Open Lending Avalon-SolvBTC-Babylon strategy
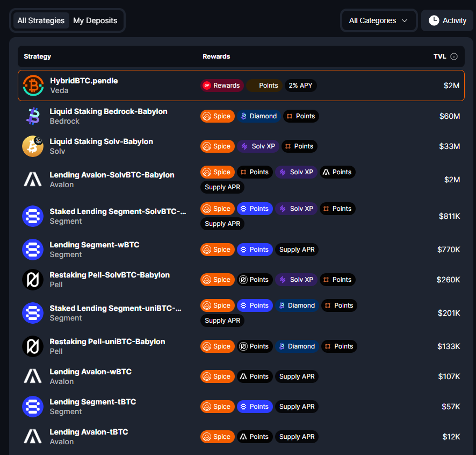476x455 pixels. tap(112, 175)
